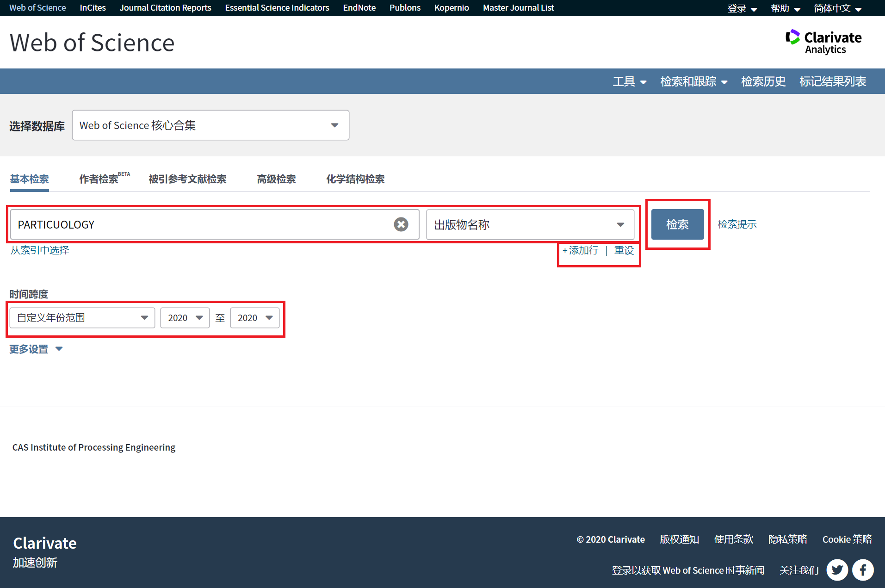The image size is (885, 588).
Task: Click +添加行 to add a row
Action: (580, 250)
